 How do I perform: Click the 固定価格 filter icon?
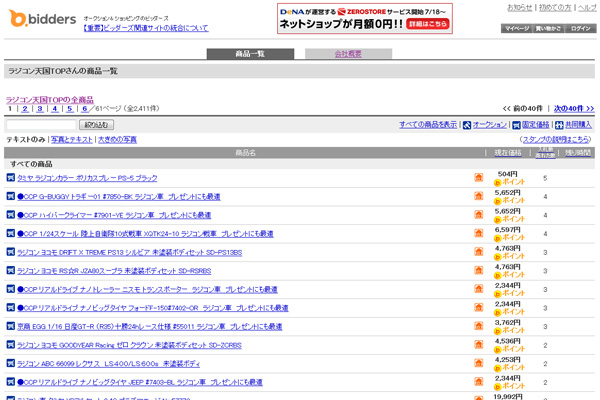[514, 125]
